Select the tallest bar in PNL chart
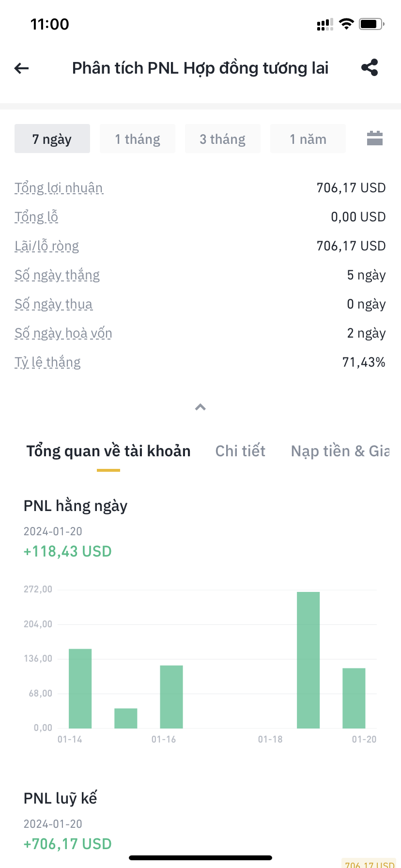Image resolution: width=401 pixels, height=868 pixels. 308,660
